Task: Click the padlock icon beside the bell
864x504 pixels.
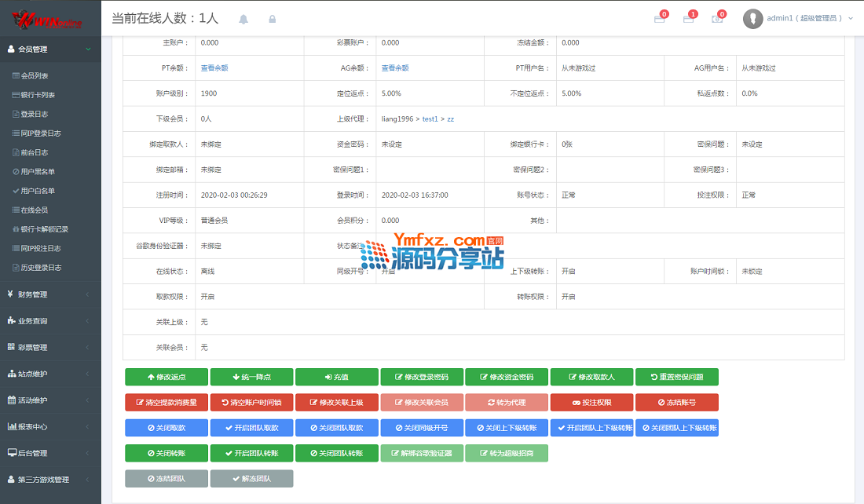Action: pos(273,19)
